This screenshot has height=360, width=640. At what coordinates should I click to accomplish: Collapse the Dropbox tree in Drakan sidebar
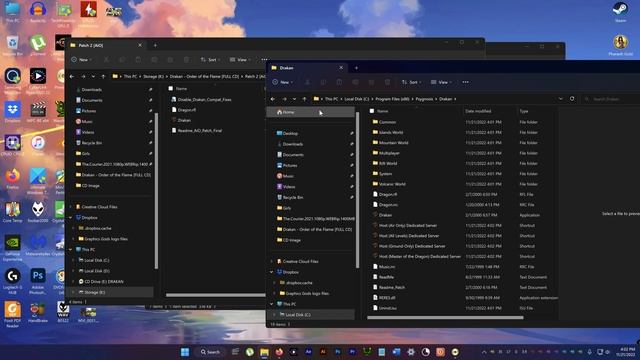click(x=271, y=272)
